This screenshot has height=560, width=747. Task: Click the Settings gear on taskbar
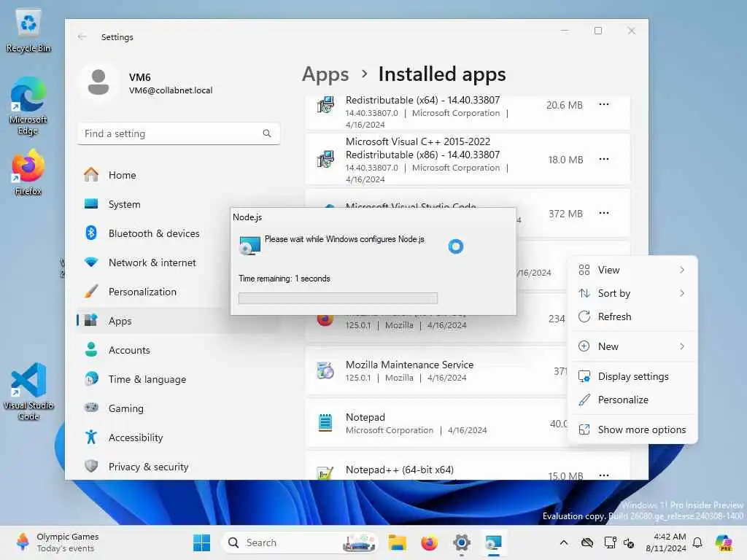pos(462,542)
